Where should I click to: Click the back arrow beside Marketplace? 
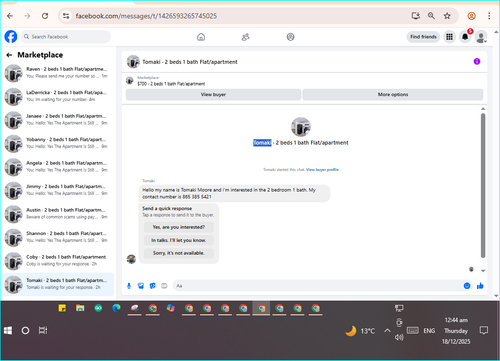(9, 55)
